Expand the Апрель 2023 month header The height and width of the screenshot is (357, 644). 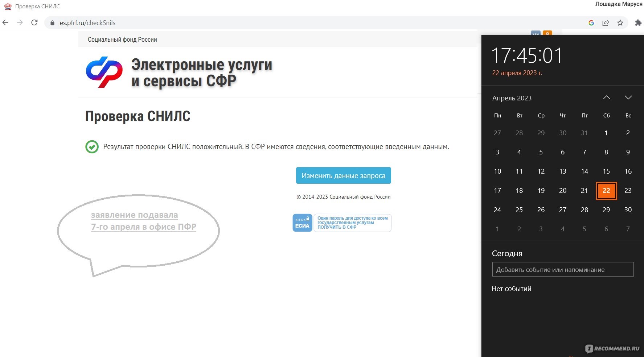pos(512,98)
